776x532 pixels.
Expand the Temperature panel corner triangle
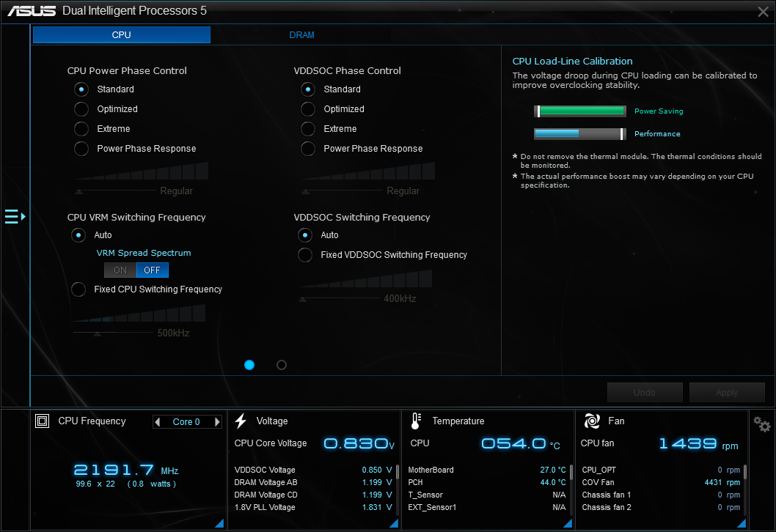(x=568, y=523)
